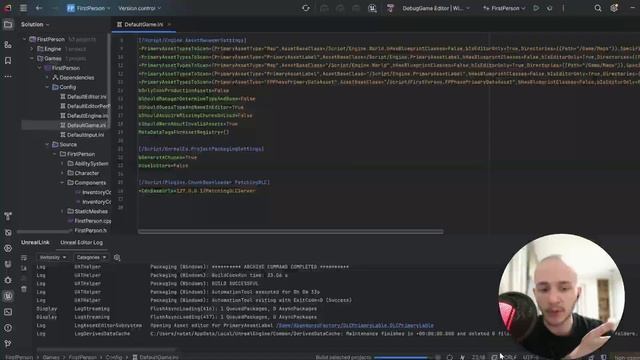The width and height of the screenshot is (640, 360).
Task: Select the Dependencies tree item
Action: click(73, 78)
